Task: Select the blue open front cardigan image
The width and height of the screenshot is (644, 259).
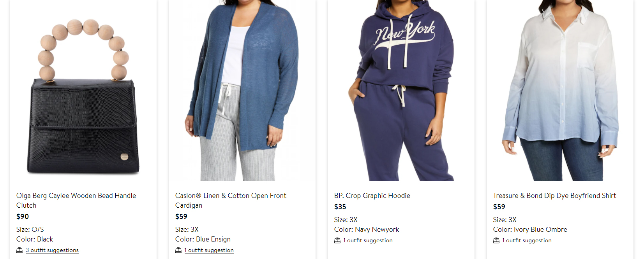Action: pos(242,90)
